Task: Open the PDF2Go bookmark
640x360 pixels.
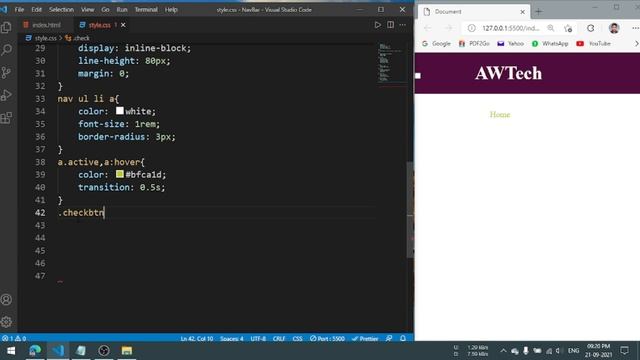Action: point(474,43)
